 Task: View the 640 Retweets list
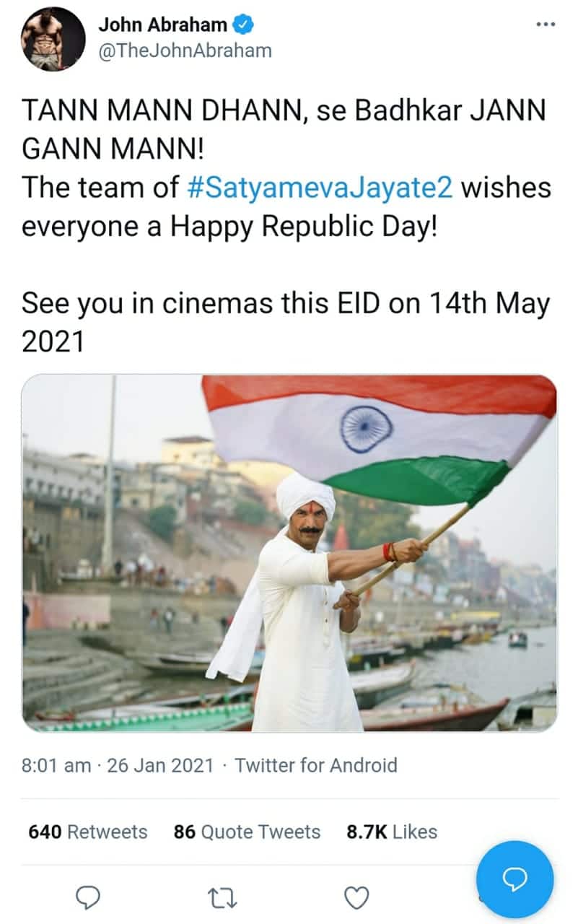click(87, 832)
